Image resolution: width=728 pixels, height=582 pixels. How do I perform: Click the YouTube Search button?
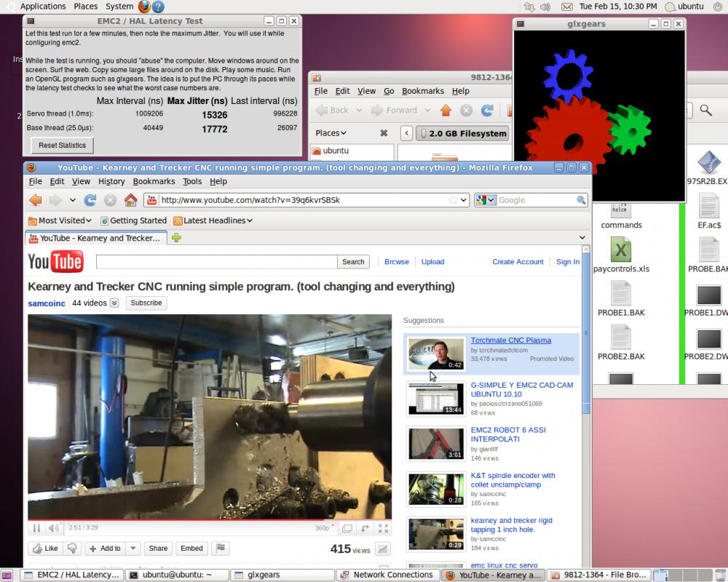pos(353,262)
